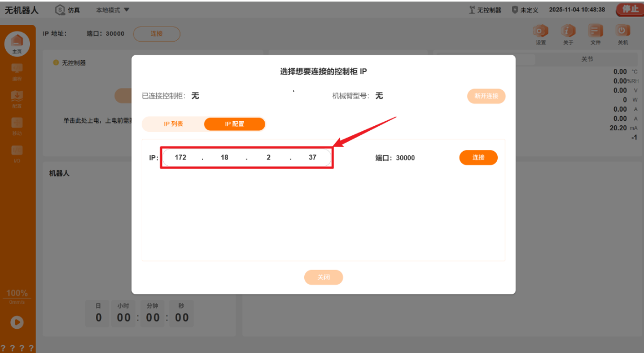Click the highlighted IP address input field

[x=246, y=157]
